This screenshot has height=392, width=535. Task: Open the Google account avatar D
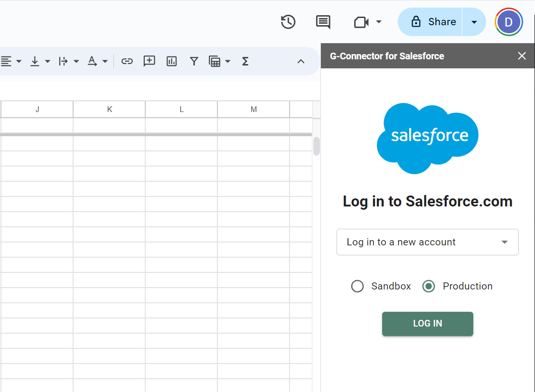click(508, 22)
